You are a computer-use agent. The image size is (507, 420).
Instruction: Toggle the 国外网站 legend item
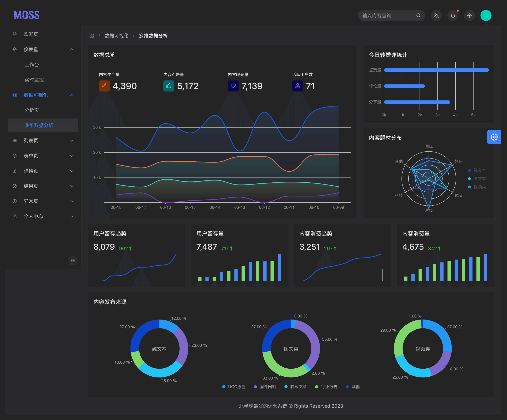tap(265, 387)
